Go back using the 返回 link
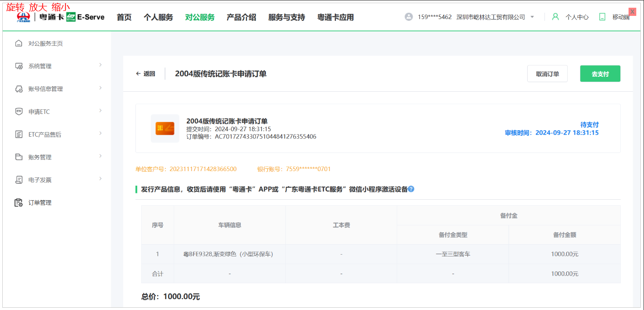This screenshot has width=644, height=310. (145, 74)
